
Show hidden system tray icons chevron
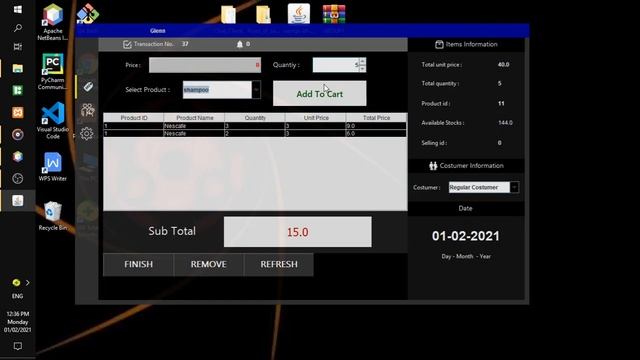click(x=27, y=282)
